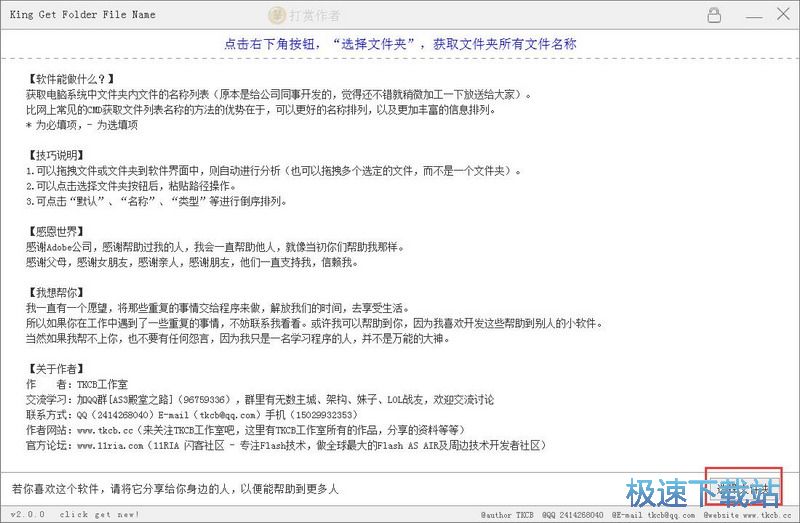Click the '作 者: TKCB工作室' line

click(x=77, y=384)
